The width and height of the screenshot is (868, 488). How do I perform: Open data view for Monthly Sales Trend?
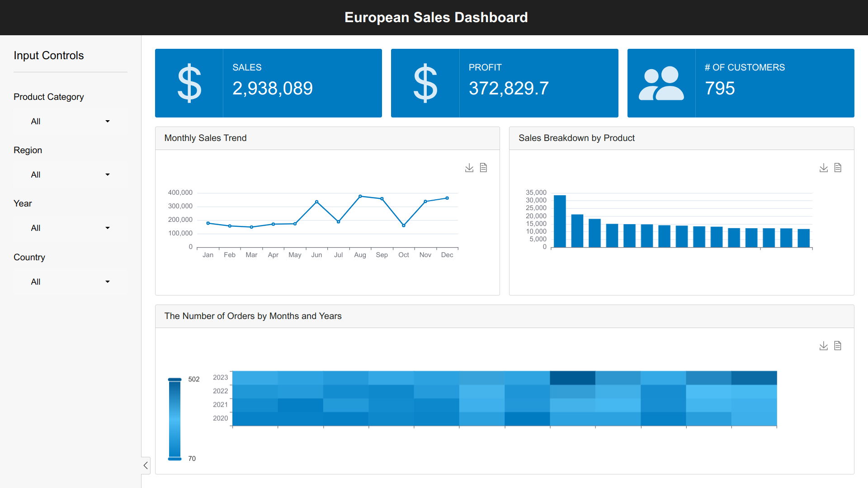[x=483, y=168]
